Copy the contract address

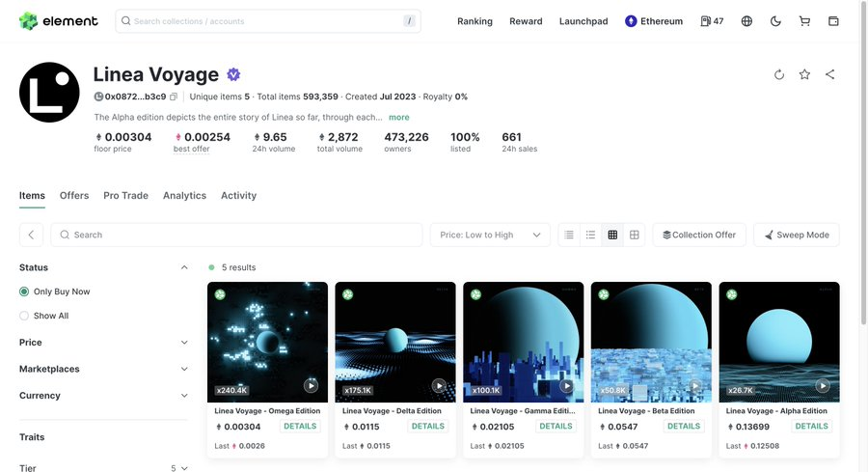pyautogui.click(x=174, y=97)
